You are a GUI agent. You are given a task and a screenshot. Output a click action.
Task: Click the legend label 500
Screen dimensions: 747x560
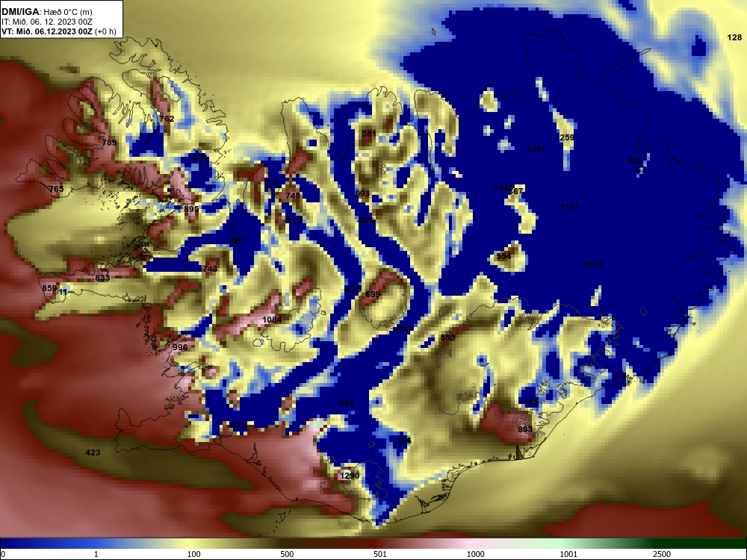click(288, 554)
